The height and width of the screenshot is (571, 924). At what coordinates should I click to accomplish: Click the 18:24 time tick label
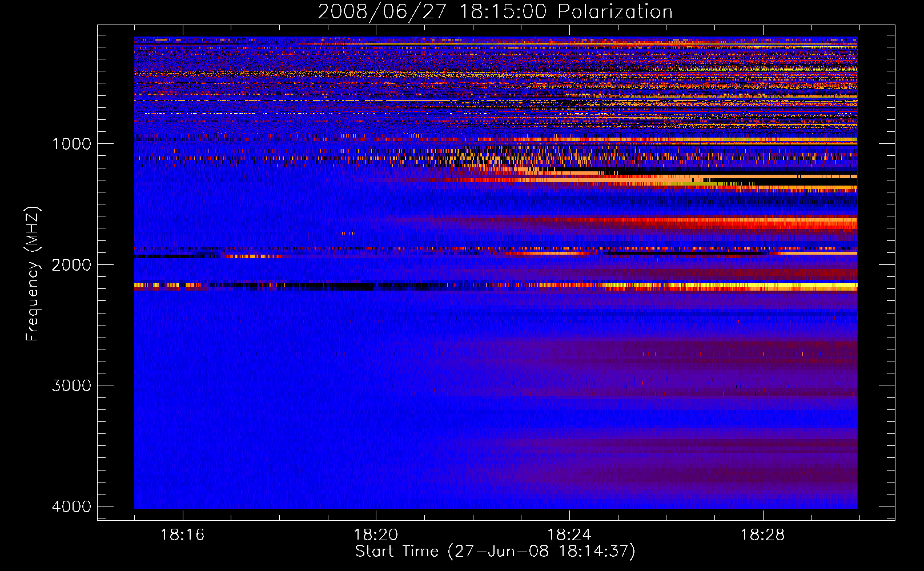[x=569, y=535]
